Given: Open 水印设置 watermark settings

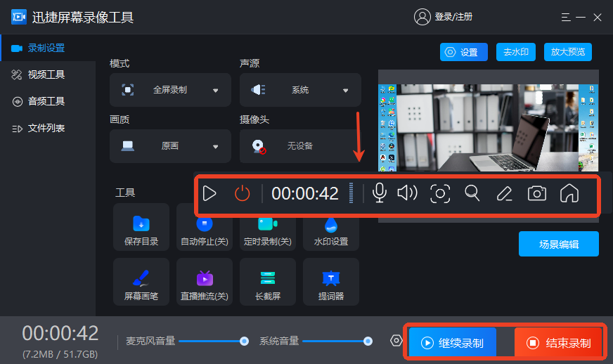Looking at the screenshot, I should [331, 234].
